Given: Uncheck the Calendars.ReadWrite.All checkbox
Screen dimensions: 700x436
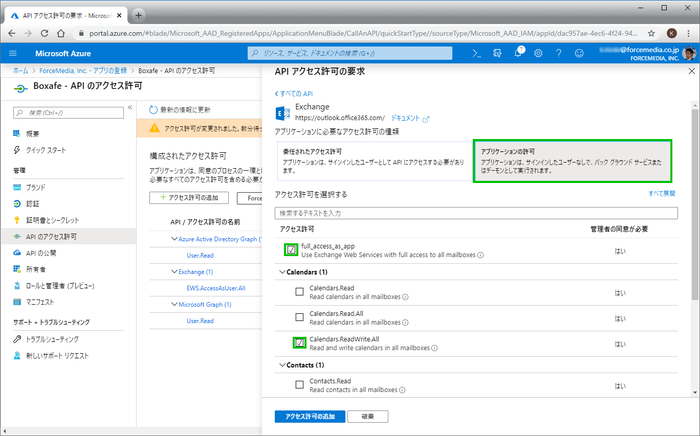Looking at the screenshot, I should pyautogui.click(x=300, y=343).
